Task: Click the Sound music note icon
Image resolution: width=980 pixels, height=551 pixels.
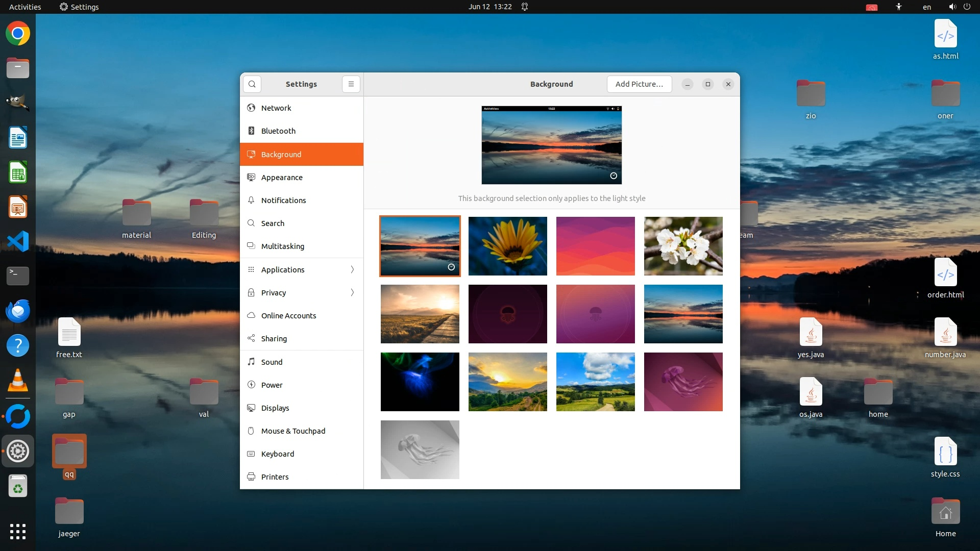Action: click(x=251, y=362)
